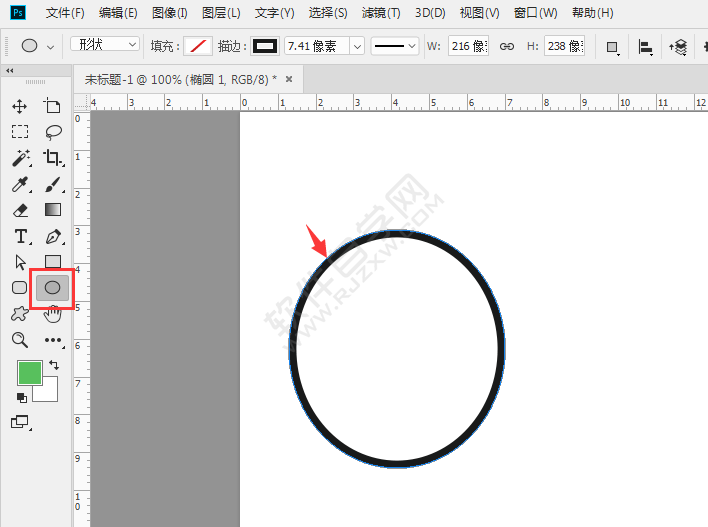
Task: Open the 文件(F) menu
Action: pos(65,13)
